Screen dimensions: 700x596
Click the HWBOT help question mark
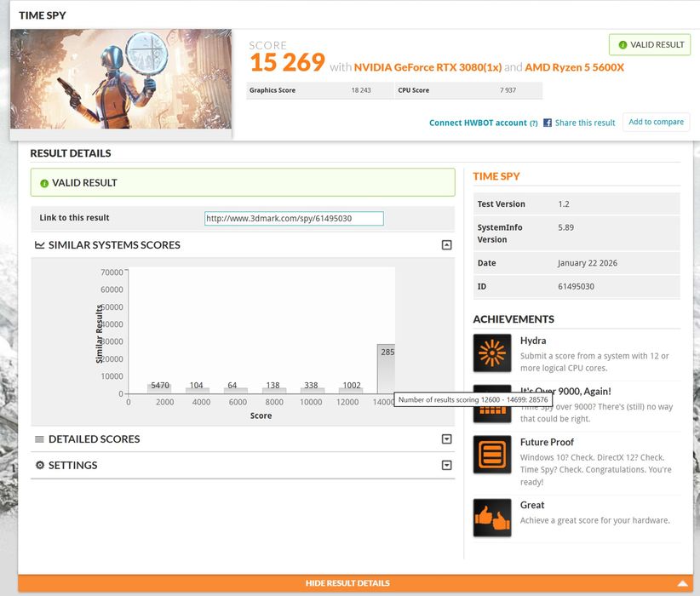(533, 123)
